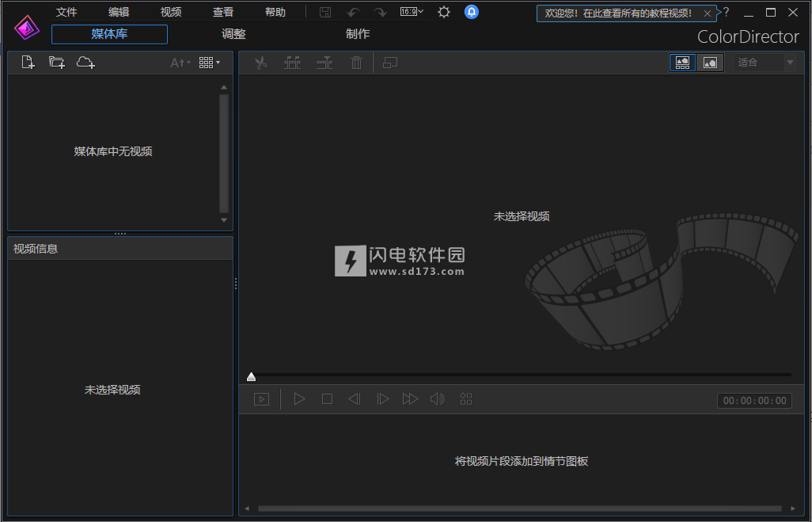Click the library panel splitter dots

click(x=120, y=234)
